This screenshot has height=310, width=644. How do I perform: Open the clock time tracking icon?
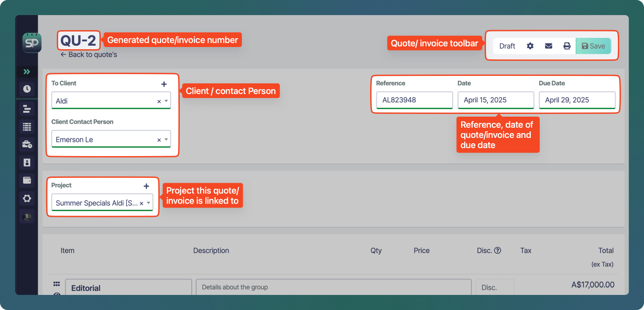(x=27, y=89)
